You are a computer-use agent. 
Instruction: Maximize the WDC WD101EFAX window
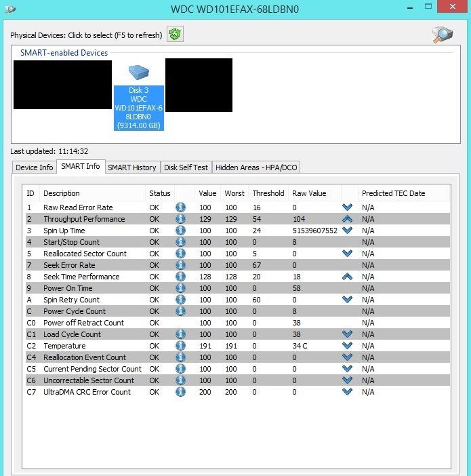click(428, 6)
